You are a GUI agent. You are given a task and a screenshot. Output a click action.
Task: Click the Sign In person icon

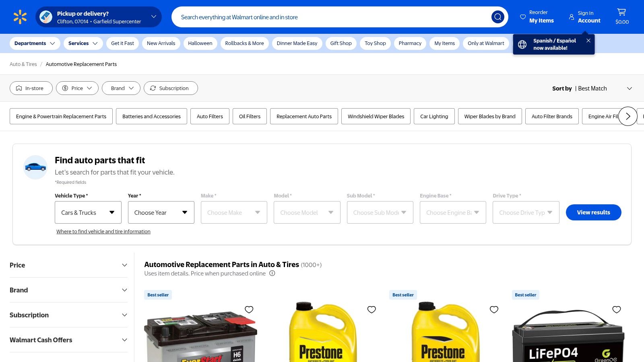click(572, 17)
